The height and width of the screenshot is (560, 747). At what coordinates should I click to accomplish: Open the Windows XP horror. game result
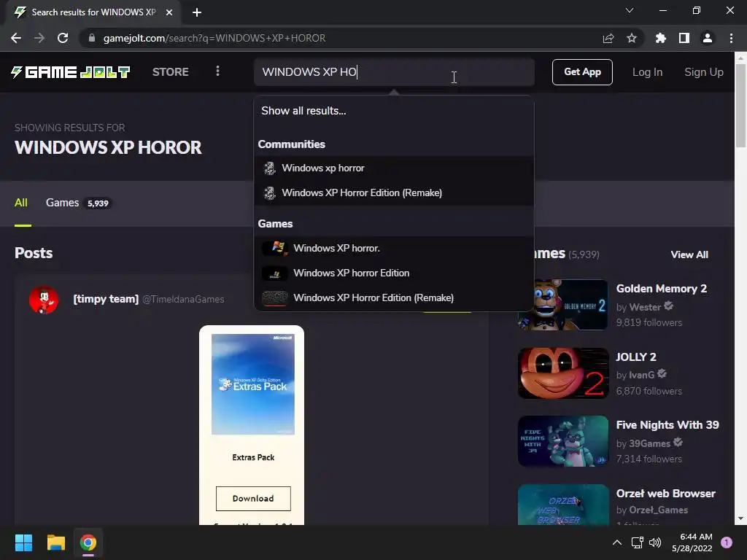[x=394, y=248]
